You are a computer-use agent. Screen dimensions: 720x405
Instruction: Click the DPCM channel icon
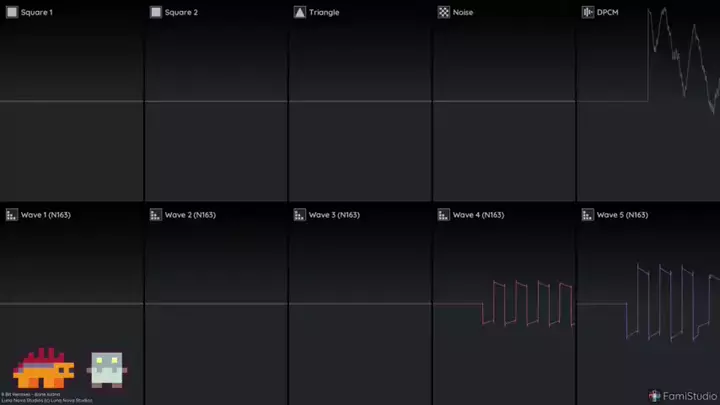tap(588, 12)
